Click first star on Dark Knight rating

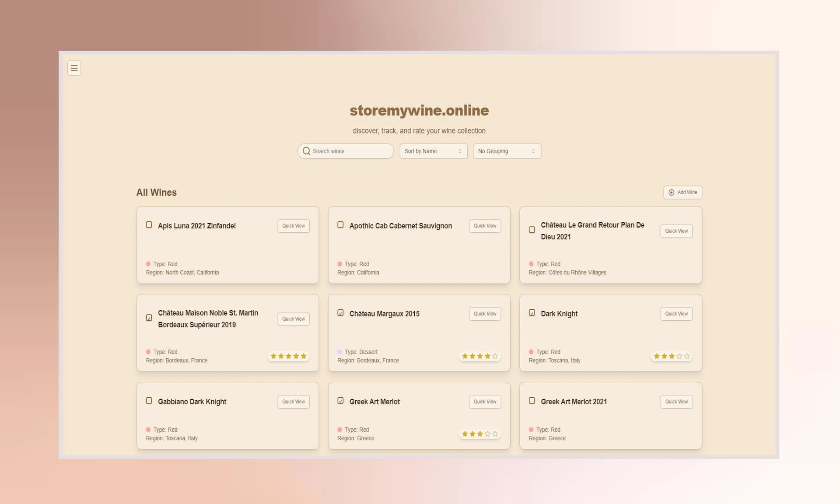coord(657,356)
